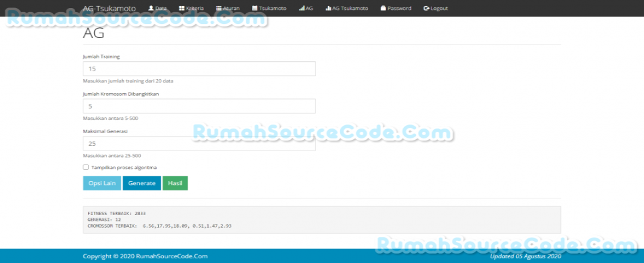Viewport: 644px width, 263px height.
Task: Click the signal icon beside AG
Action: click(302, 8)
